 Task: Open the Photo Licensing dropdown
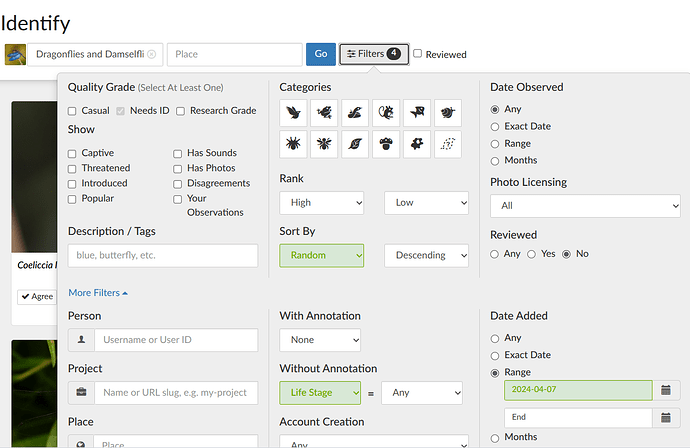point(585,205)
